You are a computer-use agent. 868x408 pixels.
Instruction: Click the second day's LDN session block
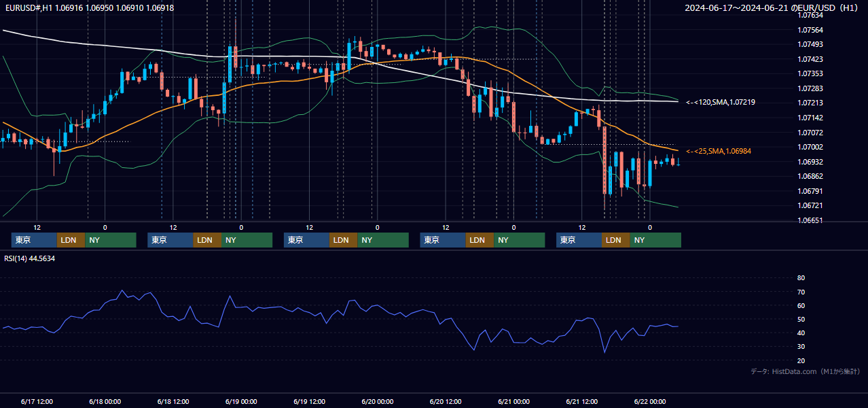[207, 240]
